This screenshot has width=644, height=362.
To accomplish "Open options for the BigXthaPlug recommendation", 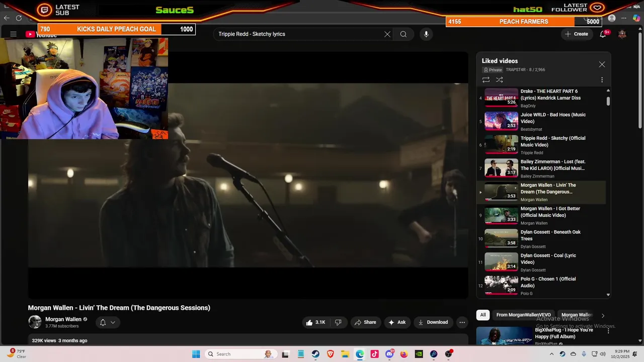I will [x=608, y=331].
